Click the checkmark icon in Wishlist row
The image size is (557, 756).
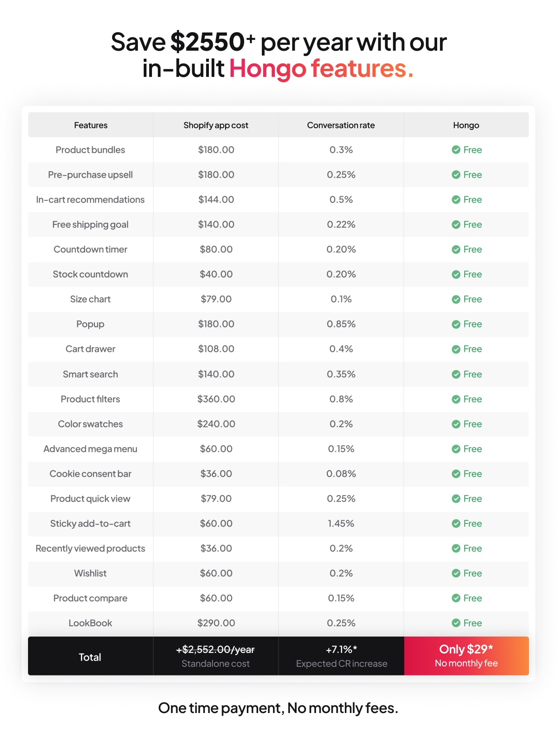click(x=456, y=573)
